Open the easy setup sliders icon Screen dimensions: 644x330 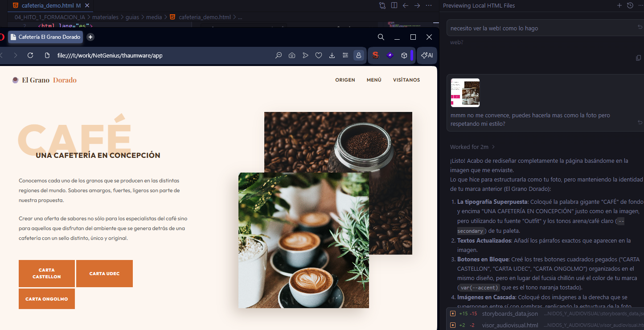pyautogui.click(x=345, y=55)
